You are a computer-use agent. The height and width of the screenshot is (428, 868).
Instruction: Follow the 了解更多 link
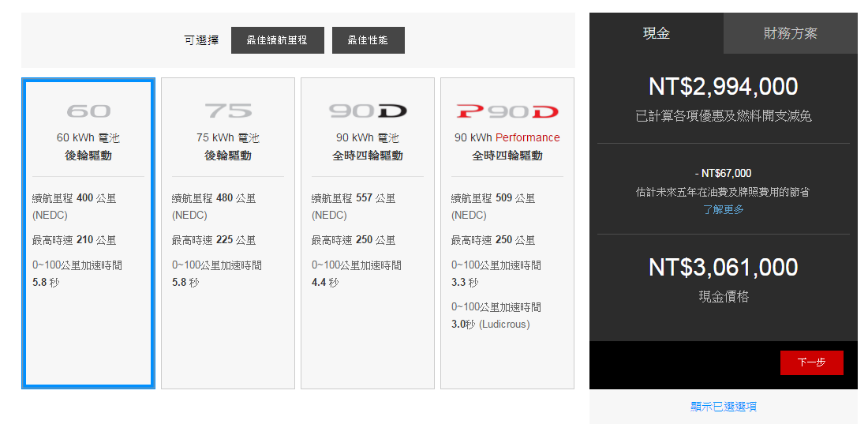coord(724,209)
